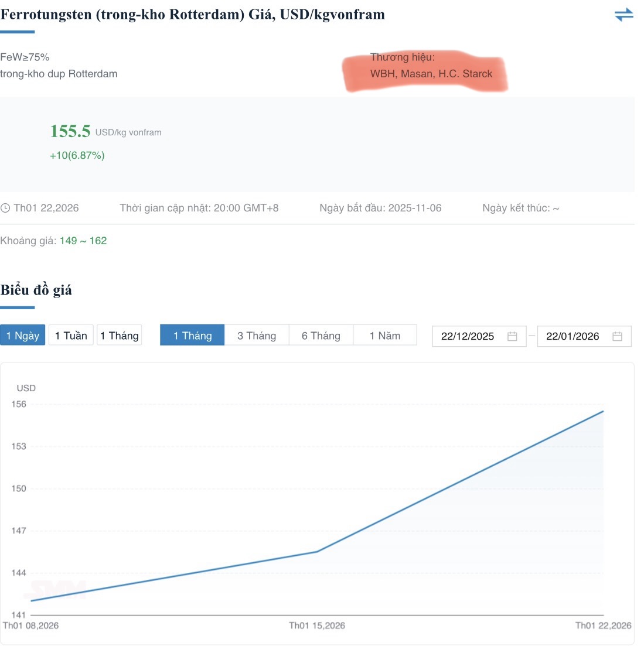The height and width of the screenshot is (646, 644).
Task: Open calendar icon in the 22/01/2026 field
Action: tap(617, 336)
